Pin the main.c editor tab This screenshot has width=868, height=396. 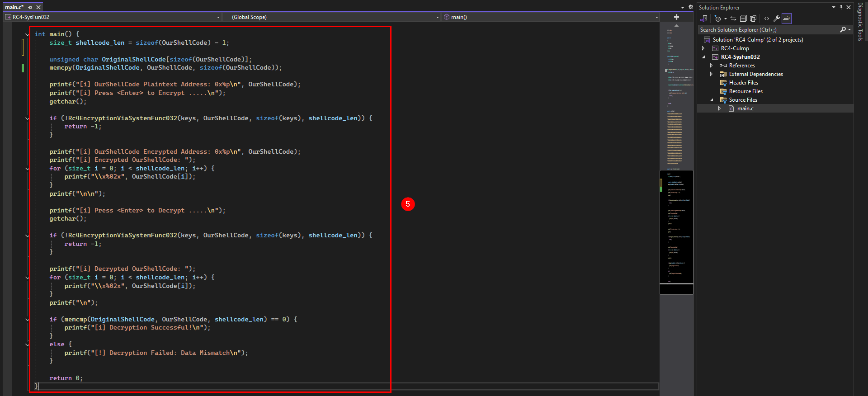point(30,7)
